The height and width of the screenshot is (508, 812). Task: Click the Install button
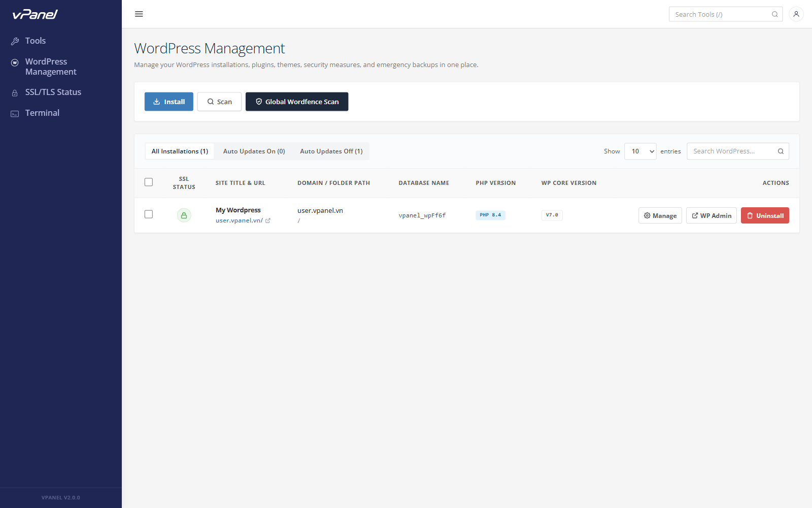168,102
